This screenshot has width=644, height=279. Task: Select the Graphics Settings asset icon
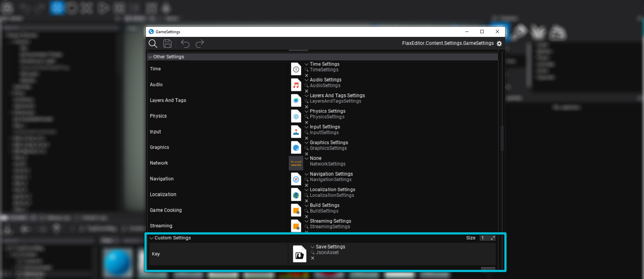pos(296,148)
